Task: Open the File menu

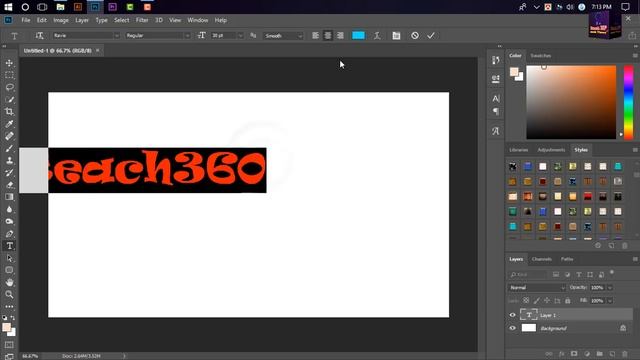Action: 26,20
